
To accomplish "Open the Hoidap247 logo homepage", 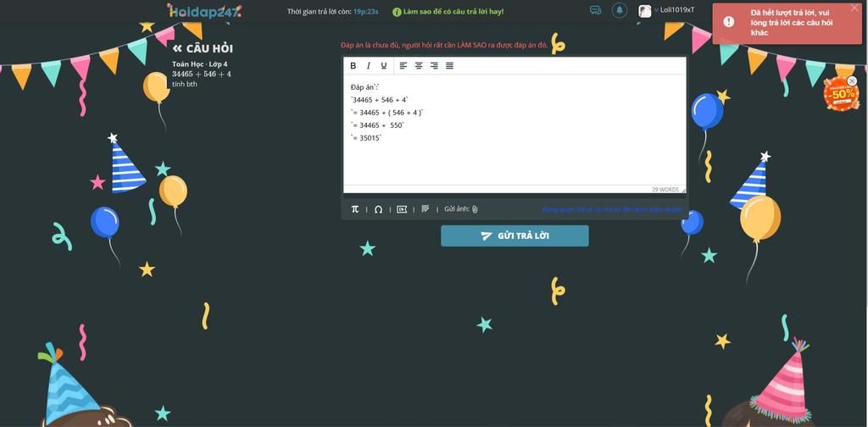I will [x=203, y=10].
